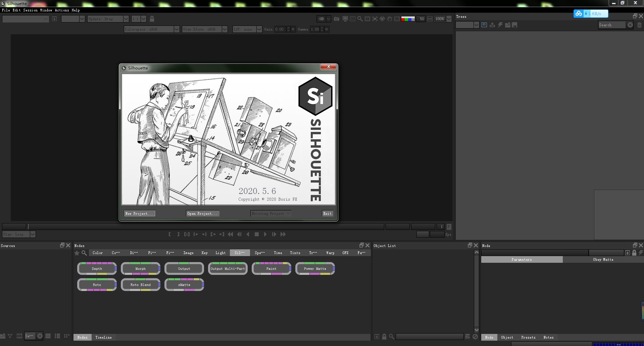Click the monitor display icon in viewer toolbar
Screen dimensions: 644x346
(345, 19)
